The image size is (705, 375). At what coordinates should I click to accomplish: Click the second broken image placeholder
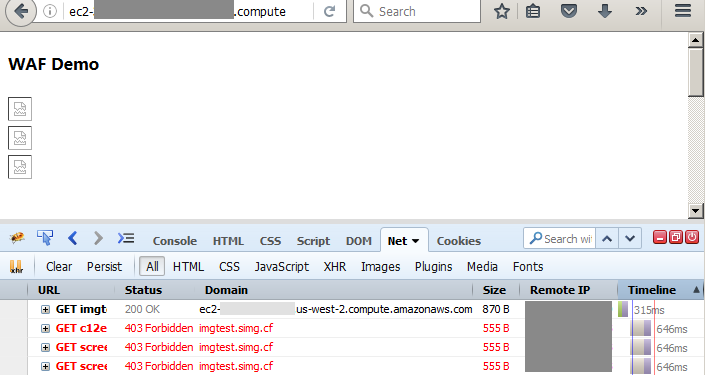pyautogui.click(x=20, y=138)
